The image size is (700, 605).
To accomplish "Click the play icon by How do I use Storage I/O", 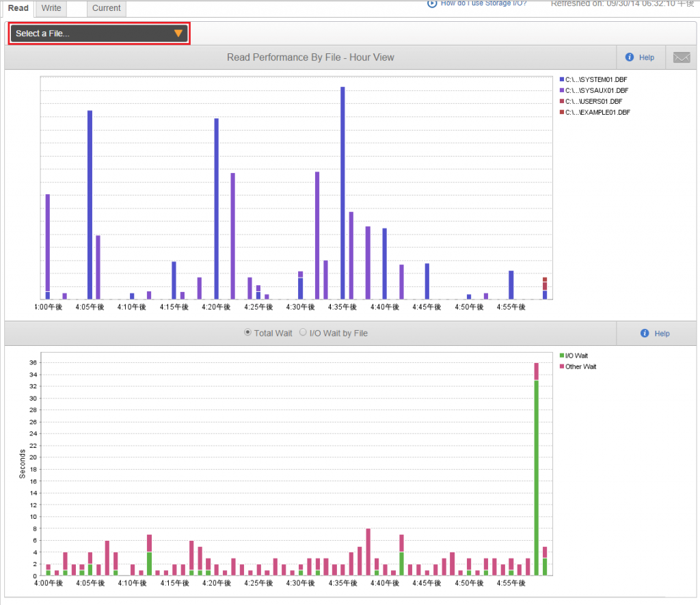I will (x=432, y=3).
